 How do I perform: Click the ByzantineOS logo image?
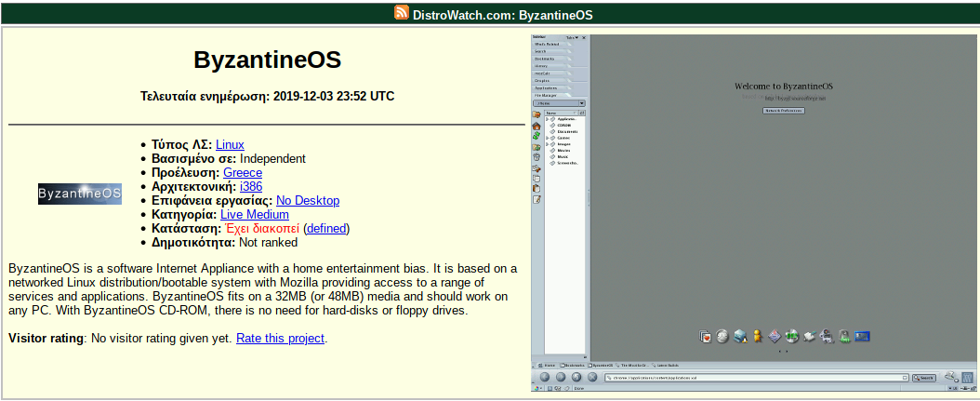tap(80, 194)
